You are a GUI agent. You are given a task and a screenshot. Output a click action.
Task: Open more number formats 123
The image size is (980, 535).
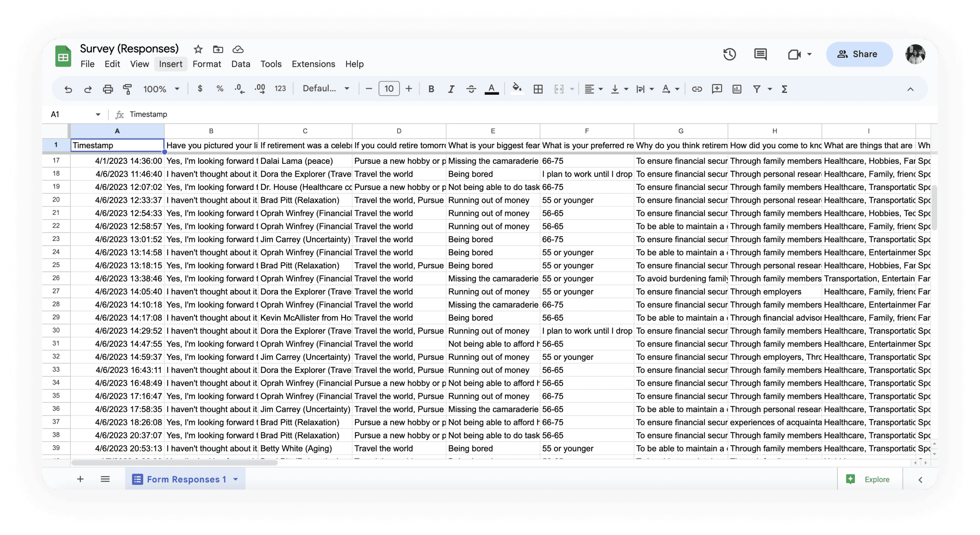tap(280, 89)
